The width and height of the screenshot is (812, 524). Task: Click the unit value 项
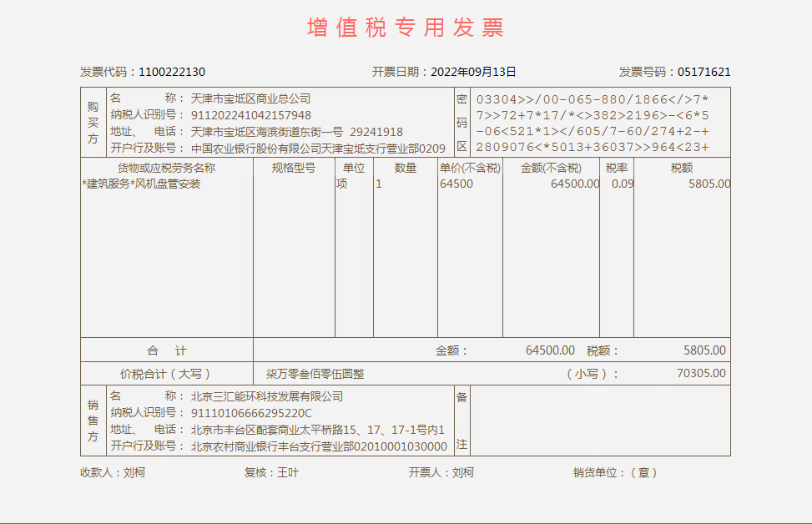[x=342, y=184]
